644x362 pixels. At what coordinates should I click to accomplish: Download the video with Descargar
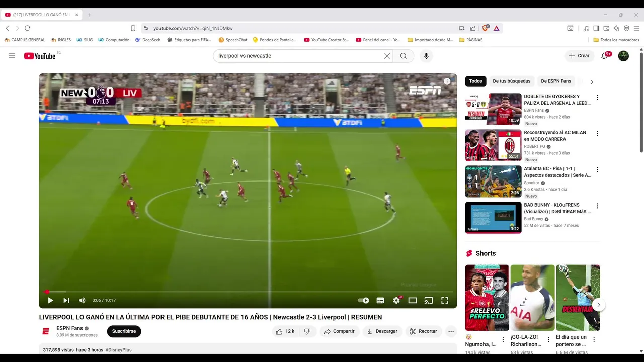coord(382,331)
